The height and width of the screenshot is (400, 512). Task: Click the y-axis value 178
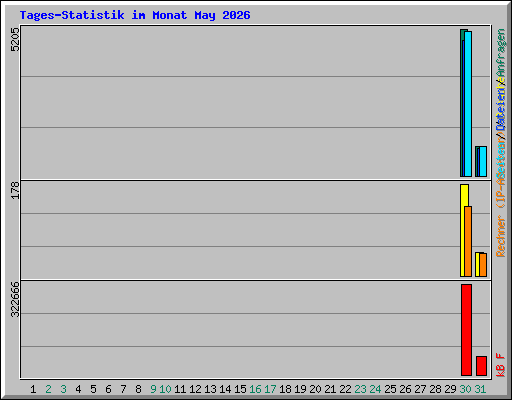(15, 190)
